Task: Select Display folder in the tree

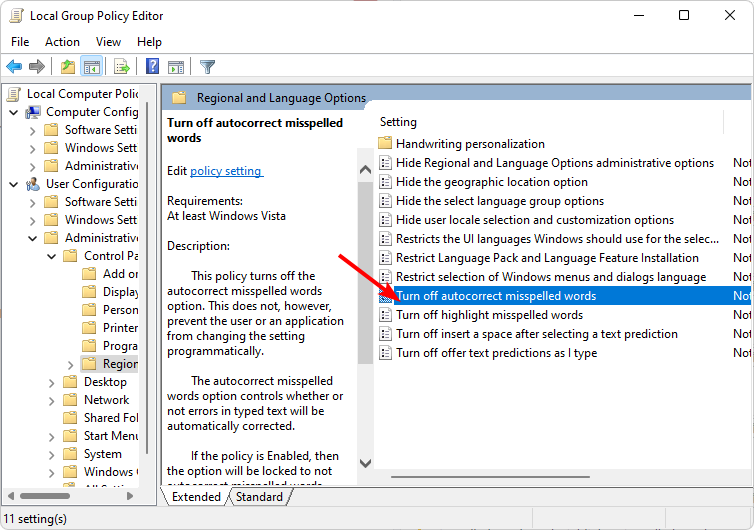Action: [120, 292]
